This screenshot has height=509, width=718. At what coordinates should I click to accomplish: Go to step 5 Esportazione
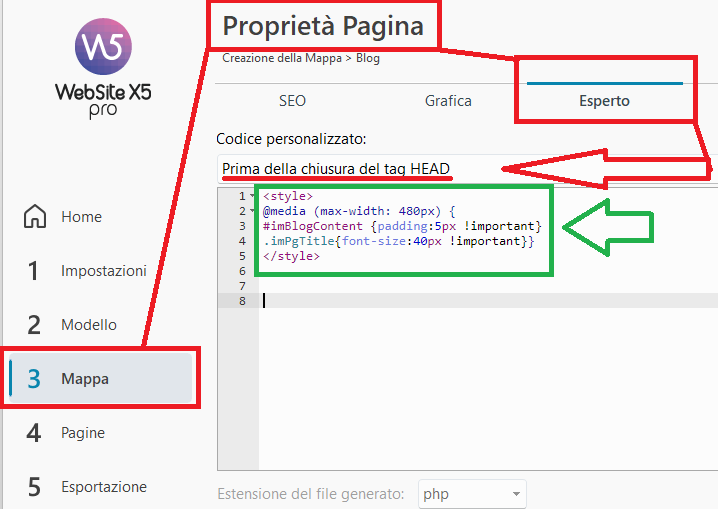tap(103, 487)
